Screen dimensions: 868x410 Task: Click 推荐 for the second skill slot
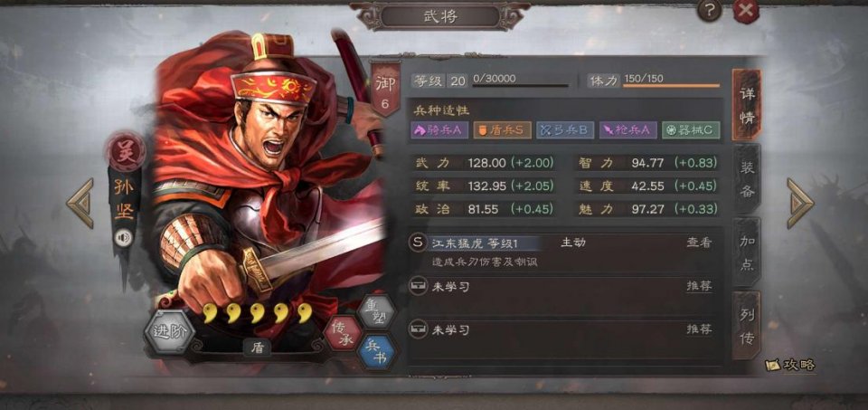[x=699, y=286]
